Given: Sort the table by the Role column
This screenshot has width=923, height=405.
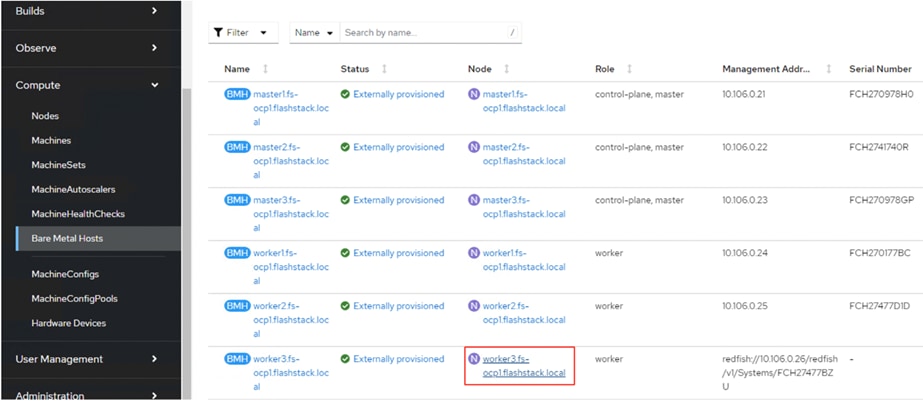Looking at the screenshot, I should [629, 69].
